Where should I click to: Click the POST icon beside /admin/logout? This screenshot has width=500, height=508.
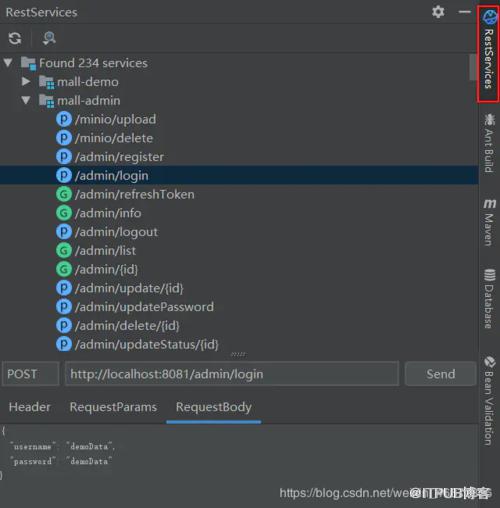tap(64, 232)
